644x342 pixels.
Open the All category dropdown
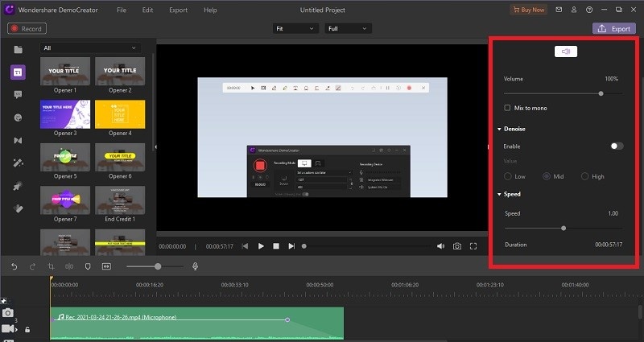pos(90,48)
